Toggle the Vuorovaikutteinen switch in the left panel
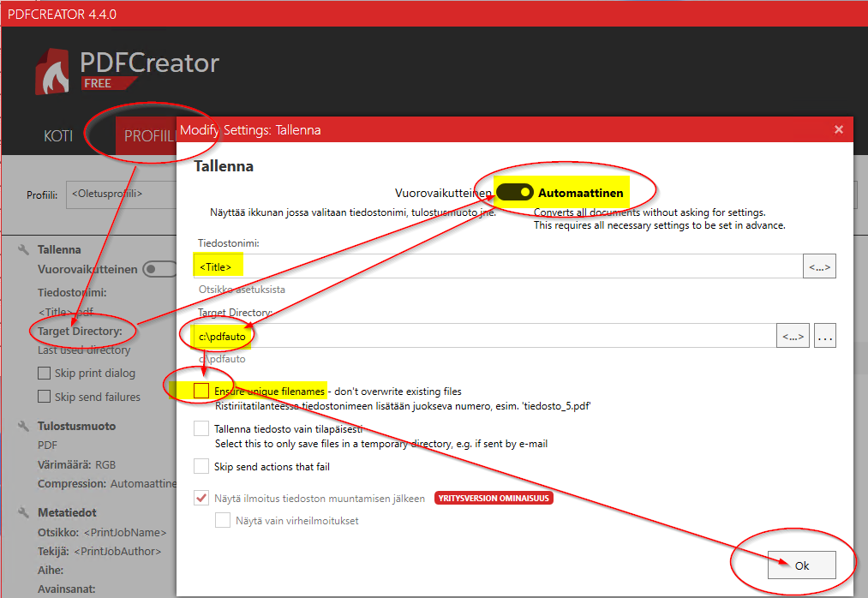 [159, 269]
